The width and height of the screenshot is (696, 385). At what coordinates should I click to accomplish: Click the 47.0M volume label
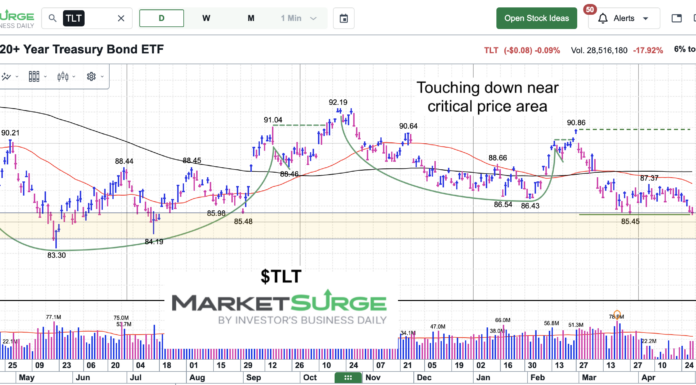pyautogui.click(x=437, y=326)
